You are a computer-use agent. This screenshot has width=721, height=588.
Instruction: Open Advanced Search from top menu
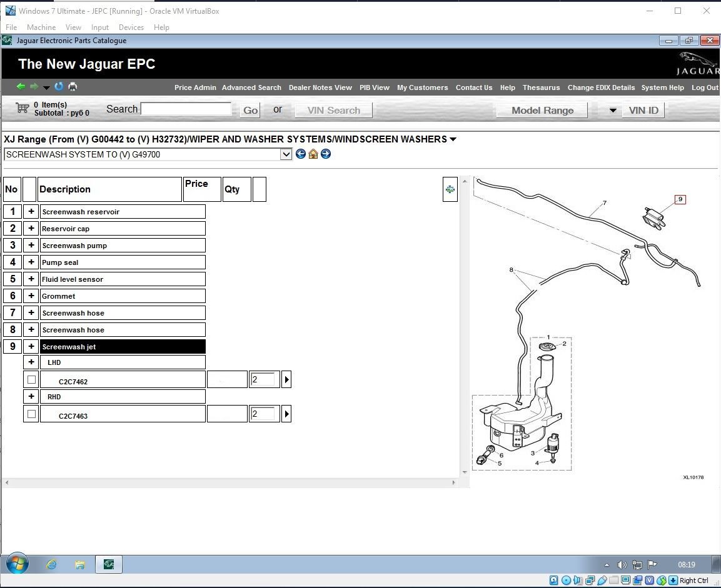251,87
